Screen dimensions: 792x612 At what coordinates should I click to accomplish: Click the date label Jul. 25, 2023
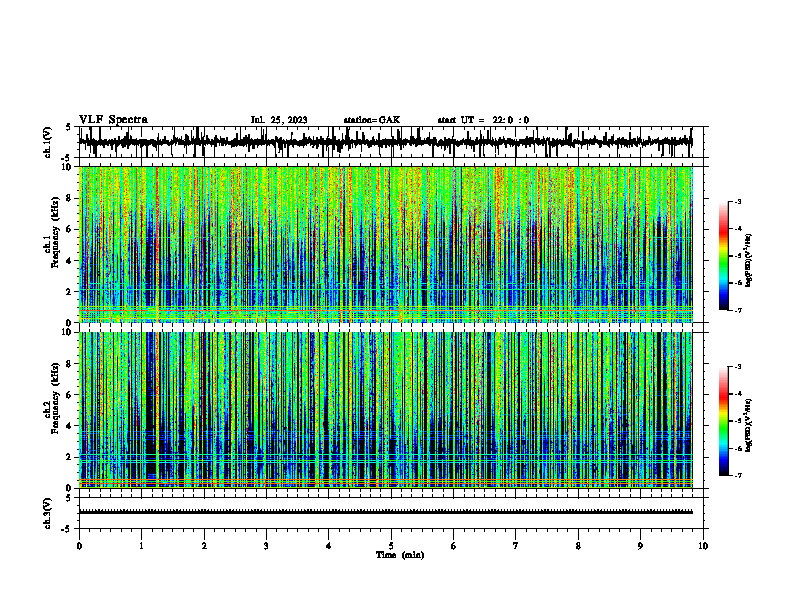point(279,120)
